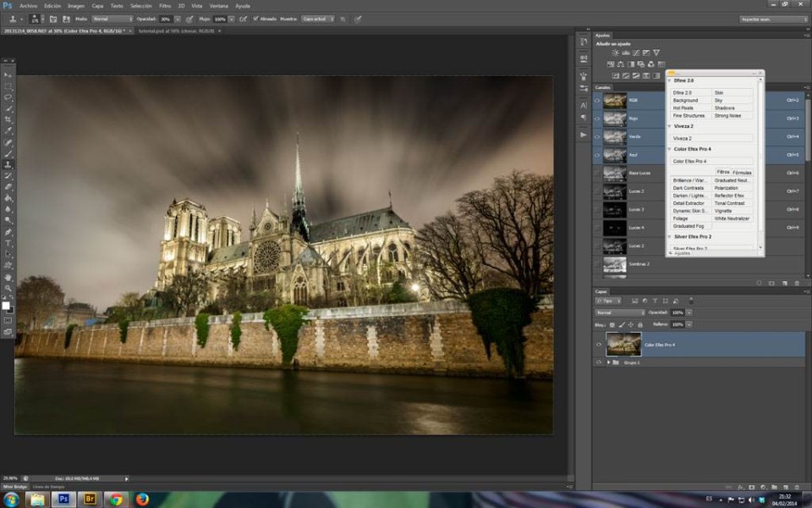Select the Zoom tool in the toolbox
The image size is (812, 508).
[8, 288]
